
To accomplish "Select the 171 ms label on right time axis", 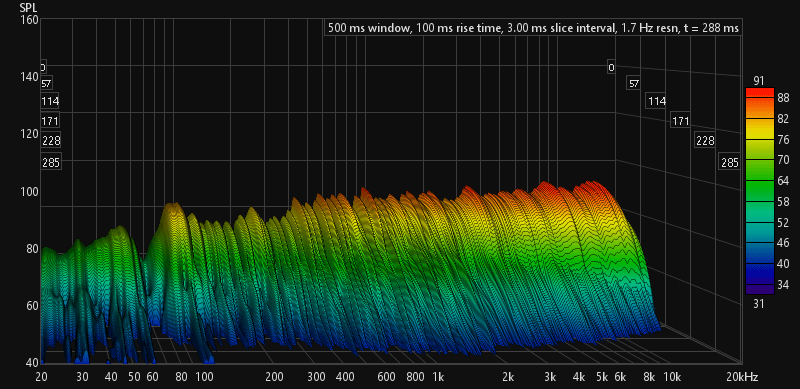I will point(681,121).
